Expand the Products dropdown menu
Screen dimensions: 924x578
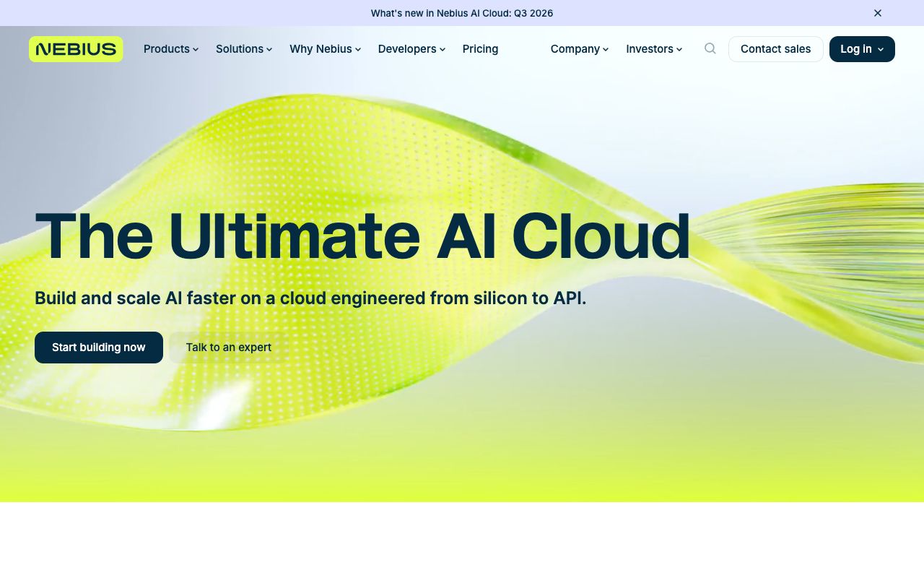point(171,49)
